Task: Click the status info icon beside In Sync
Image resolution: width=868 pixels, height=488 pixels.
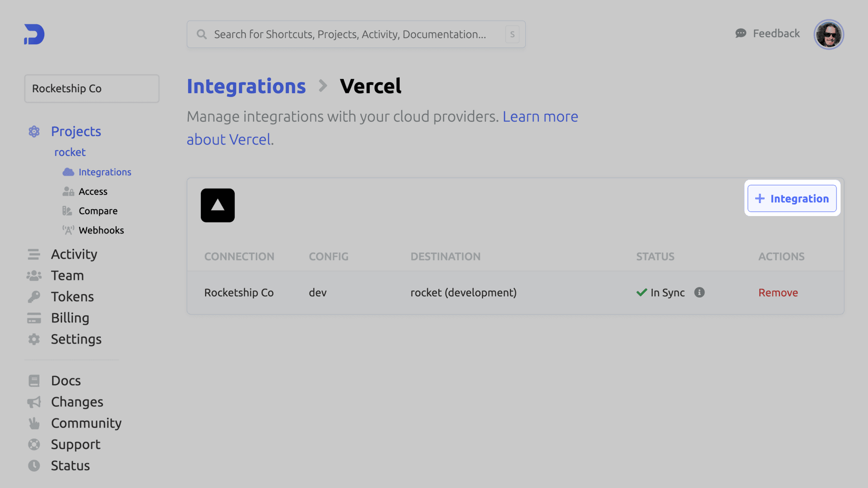Action: (x=699, y=292)
